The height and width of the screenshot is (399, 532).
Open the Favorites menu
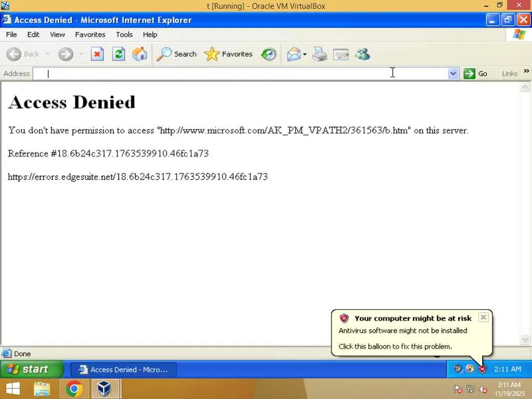click(x=90, y=35)
